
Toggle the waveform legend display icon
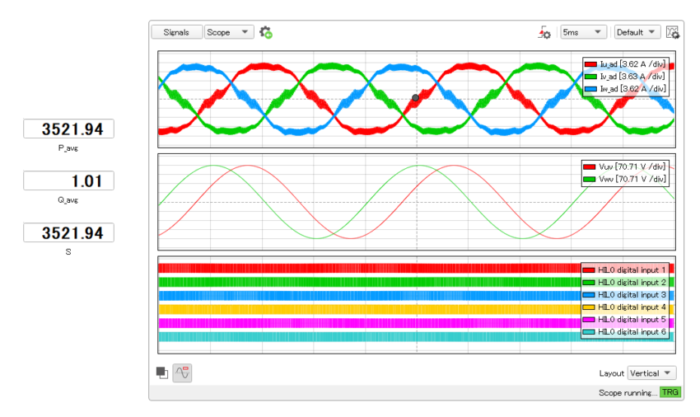coord(183,373)
